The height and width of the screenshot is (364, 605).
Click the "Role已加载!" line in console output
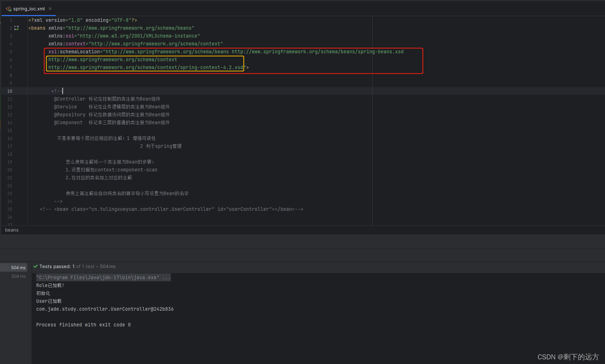[x=49, y=285]
